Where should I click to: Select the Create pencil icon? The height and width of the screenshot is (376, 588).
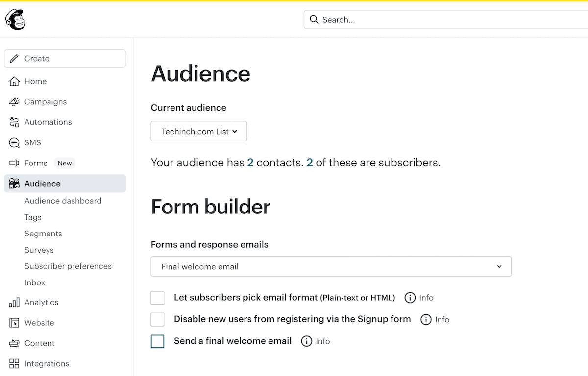point(15,58)
